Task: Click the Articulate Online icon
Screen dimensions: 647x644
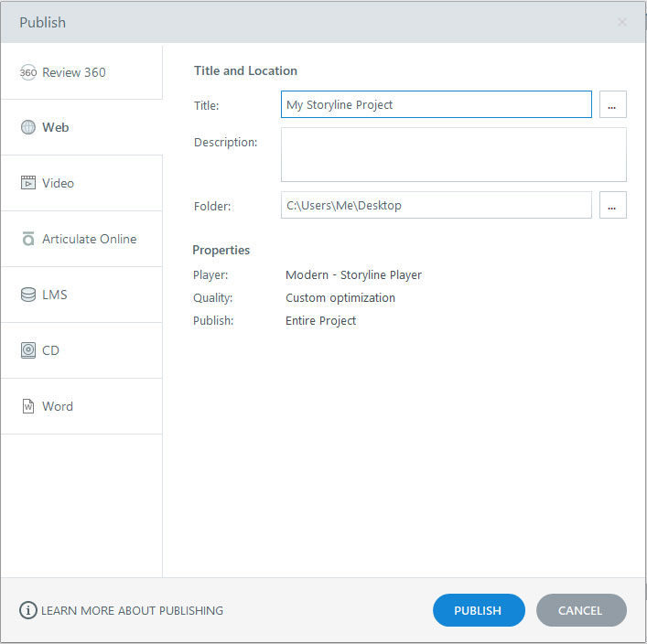Action: click(x=28, y=239)
